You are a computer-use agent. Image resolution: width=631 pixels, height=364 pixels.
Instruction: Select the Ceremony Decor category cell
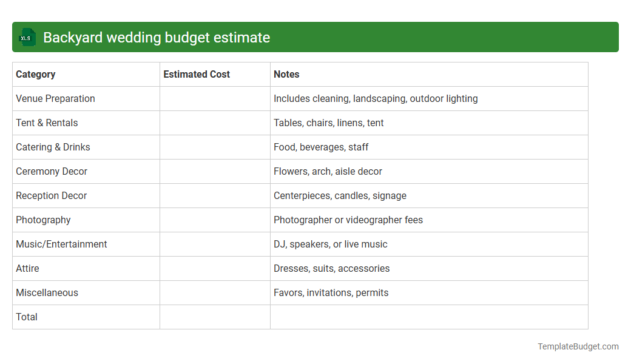click(x=52, y=171)
